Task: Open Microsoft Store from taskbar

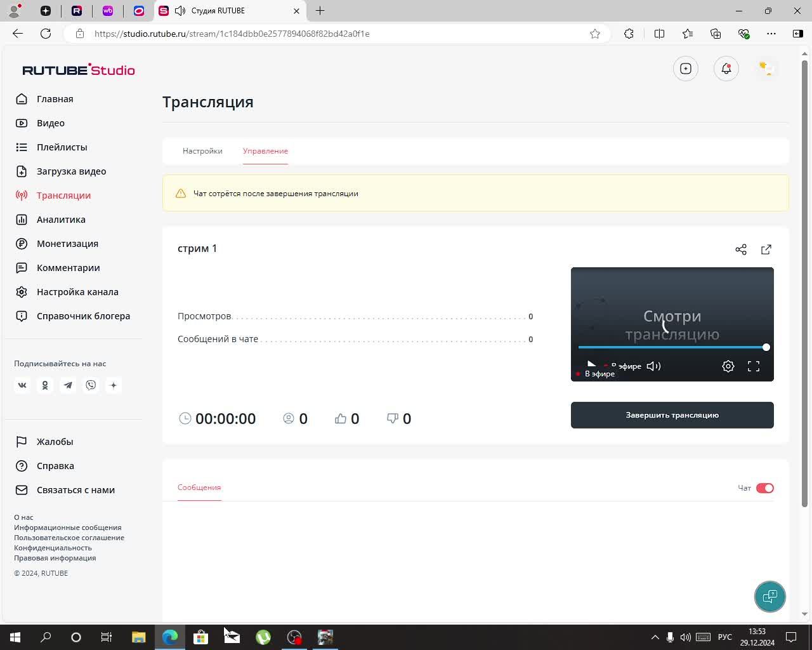Action: 200,637
